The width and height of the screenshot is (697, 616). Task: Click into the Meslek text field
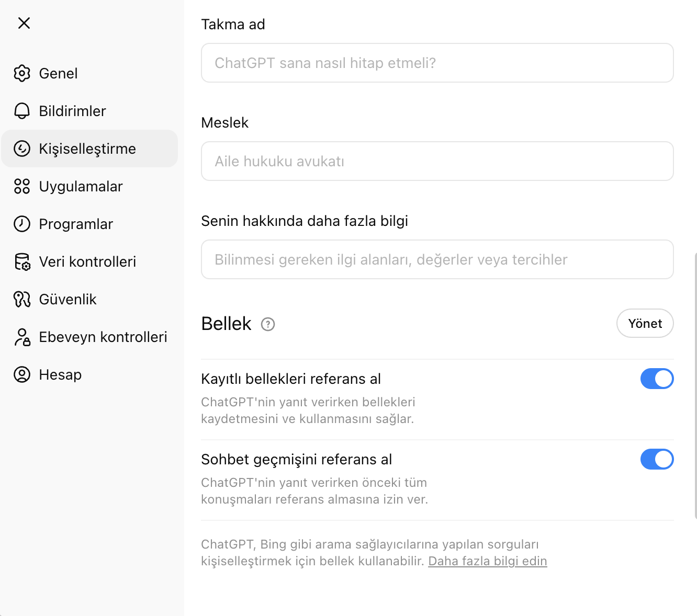click(x=437, y=161)
